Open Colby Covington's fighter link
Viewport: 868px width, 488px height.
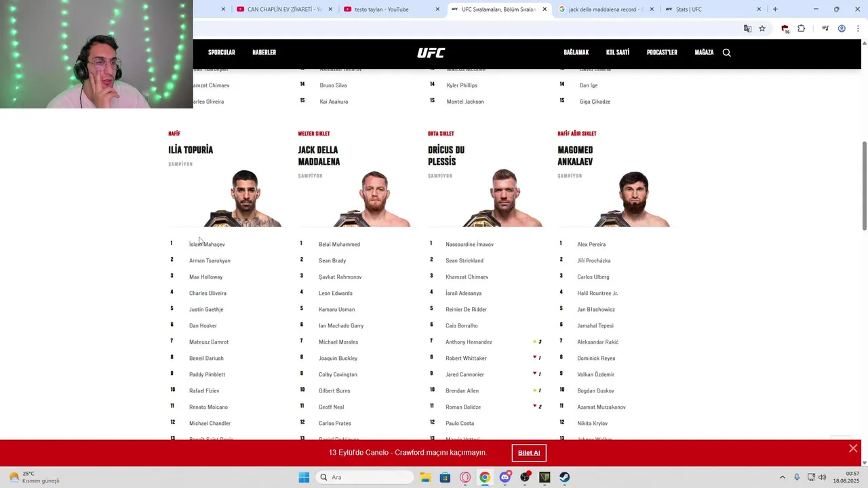coord(338,375)
